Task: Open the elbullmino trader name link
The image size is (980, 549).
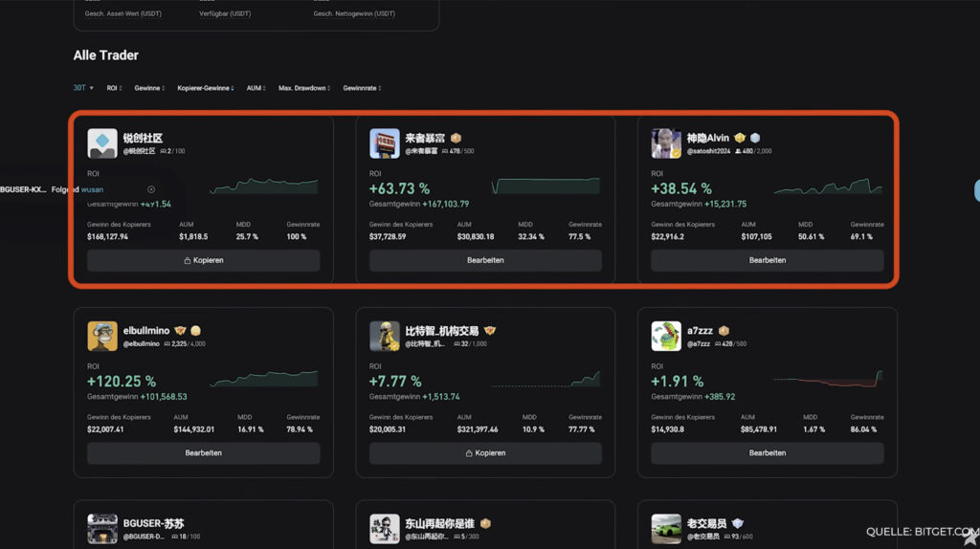Action: point(146,330)
